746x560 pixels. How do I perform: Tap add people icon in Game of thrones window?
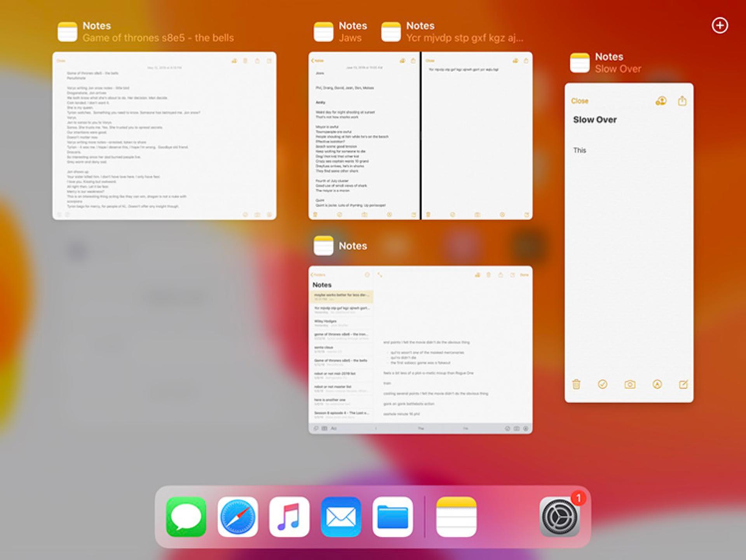234,61
